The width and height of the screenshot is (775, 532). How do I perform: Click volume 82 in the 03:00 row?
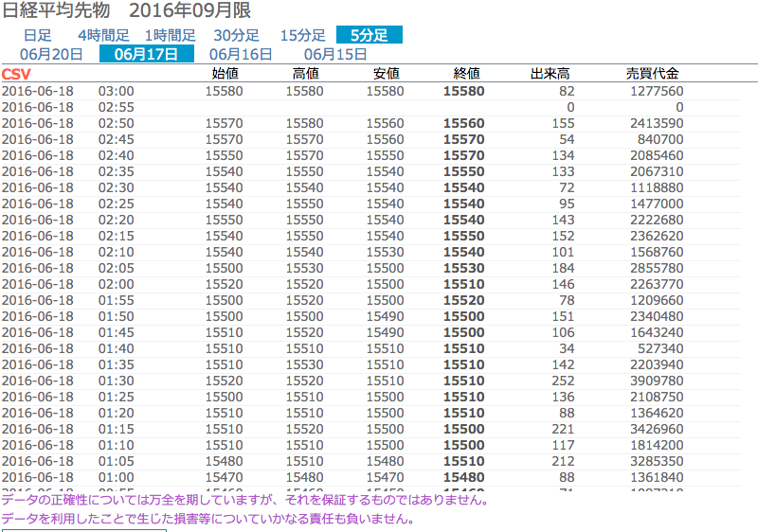point(567,92)
